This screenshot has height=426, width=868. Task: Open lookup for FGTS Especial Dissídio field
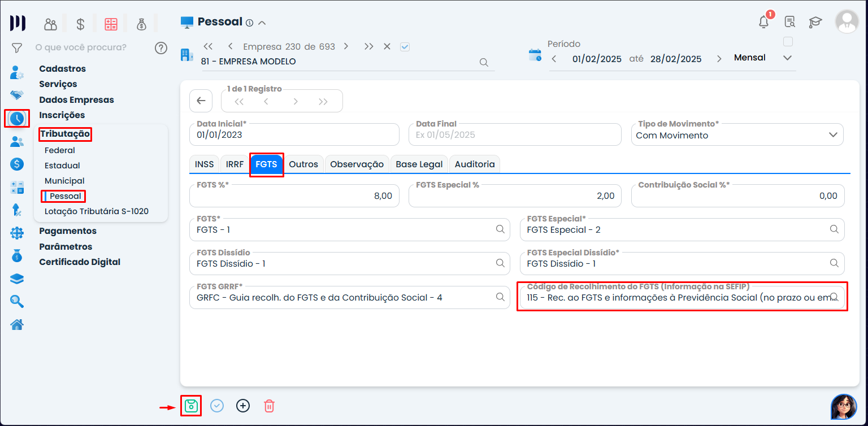pos(834,263)
